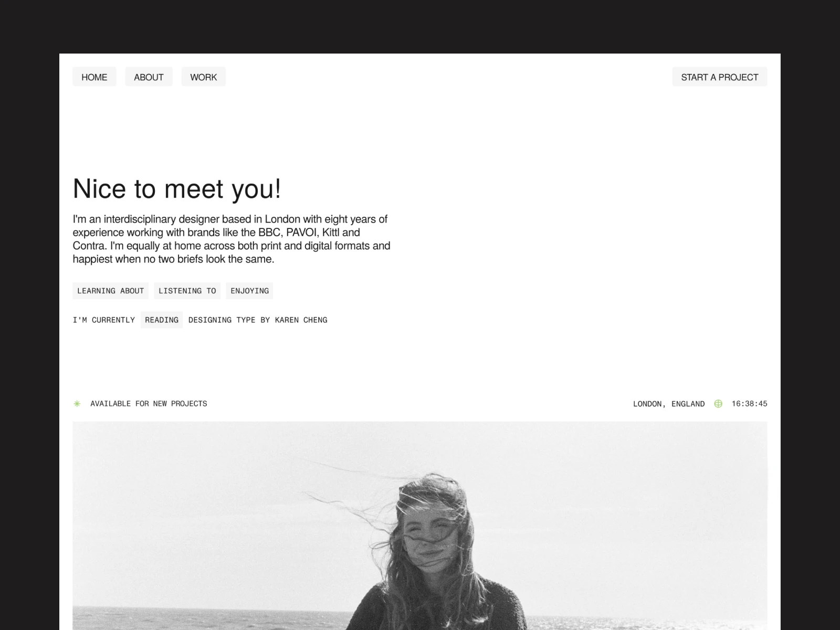Open the HOME navigation item
The height and width of the screenshot is (630, 840).
coord(94,77)
